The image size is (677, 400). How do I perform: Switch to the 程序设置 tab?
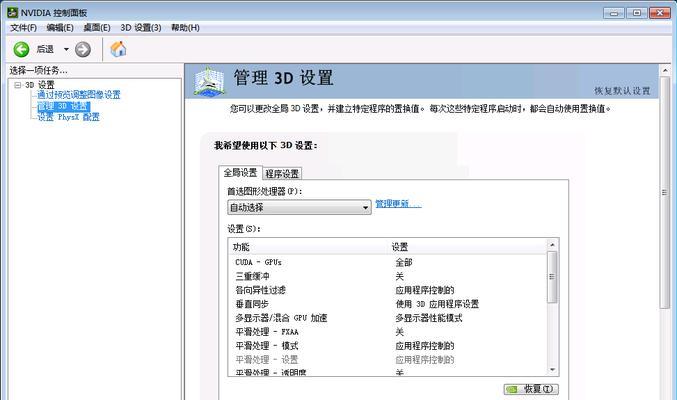click(x=282, y=174)
